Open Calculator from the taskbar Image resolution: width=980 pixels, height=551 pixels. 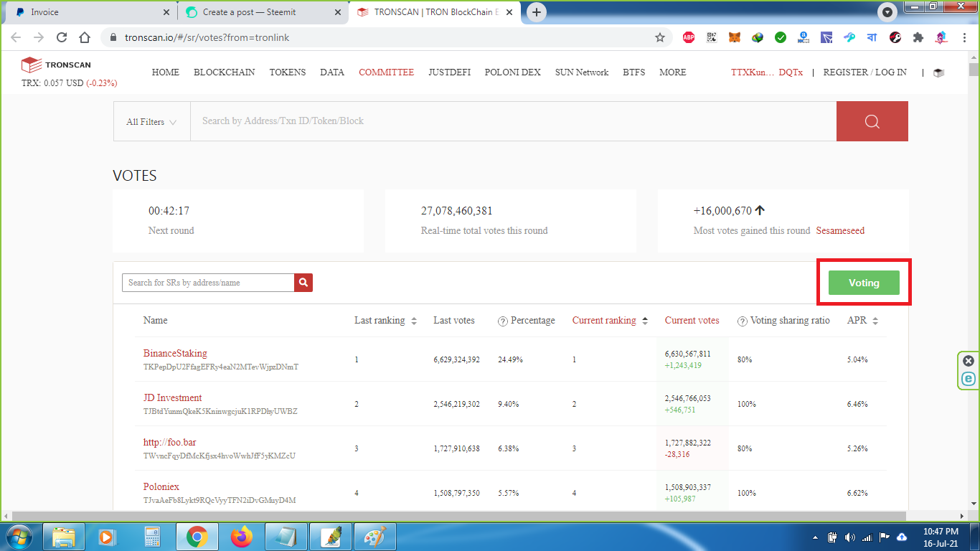[151, 537]
